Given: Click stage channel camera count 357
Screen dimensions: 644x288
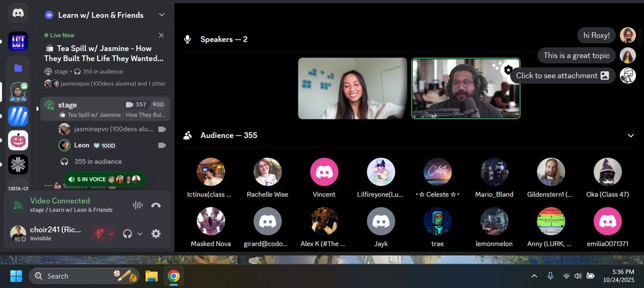Looking at the screenshot, I should [x=136, y=105].
